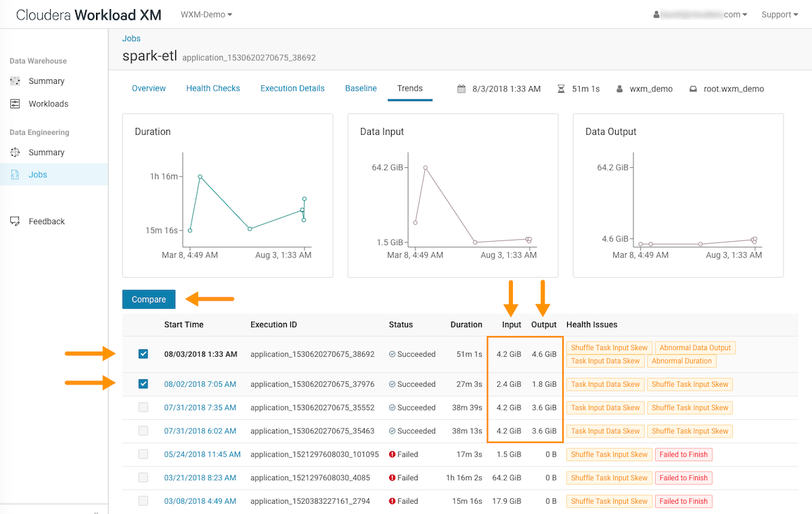
Task: Click the Data Engineering Summary icon
Action: (x=15, y=153)
